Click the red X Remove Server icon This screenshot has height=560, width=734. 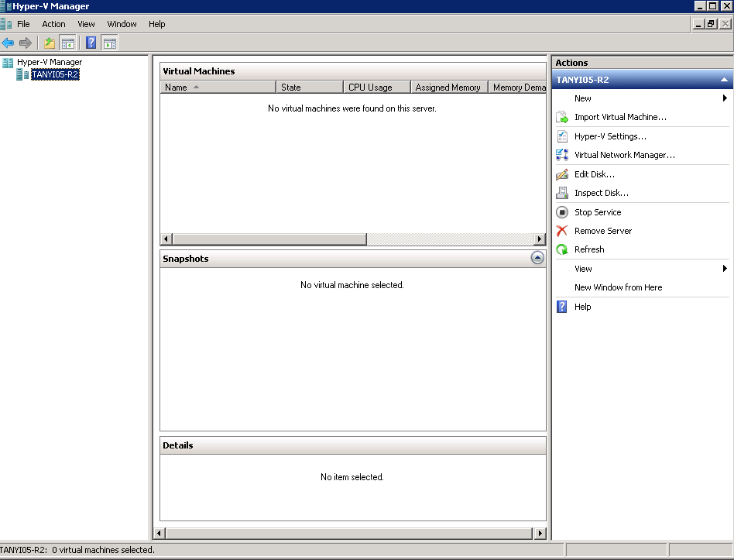coord(562,231)
